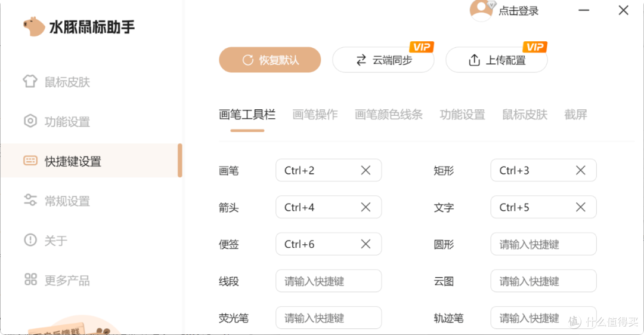Screen dimensions: 644x335
Task: Clear the 便签 shortcut Ctrl+6
Action: tap(366, 244)
